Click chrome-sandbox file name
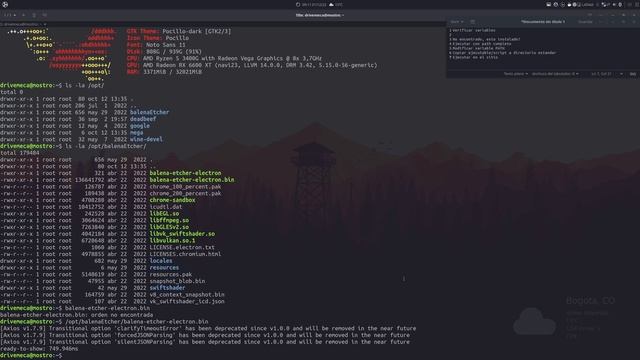This screenshot has width=640, height=360. pyautogui.click(x=172, y=200)
